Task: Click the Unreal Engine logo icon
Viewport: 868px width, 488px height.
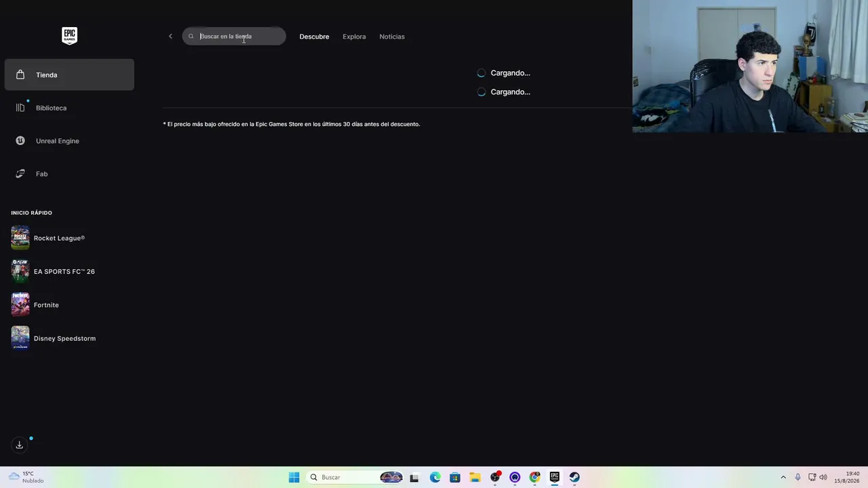Action: point(20,141)
